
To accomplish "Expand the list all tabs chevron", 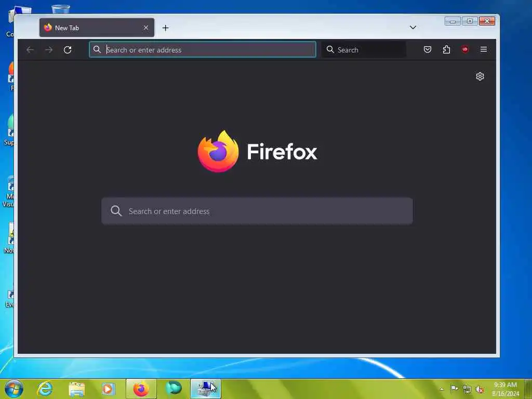I will pyautogui.click(x=413, y=28).
